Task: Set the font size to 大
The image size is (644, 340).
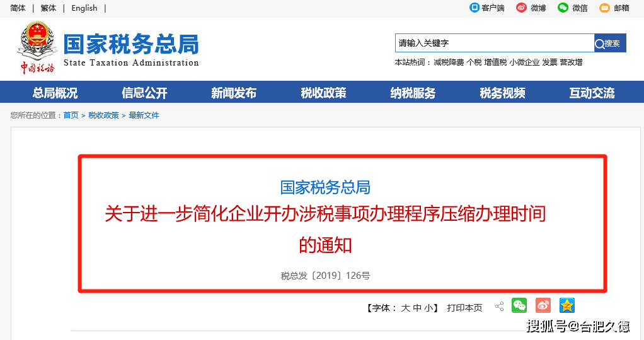Action: click(405, 308)
